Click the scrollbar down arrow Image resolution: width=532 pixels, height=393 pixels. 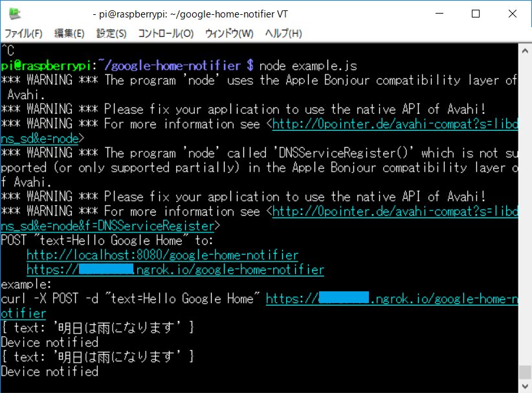click(525, 387)
